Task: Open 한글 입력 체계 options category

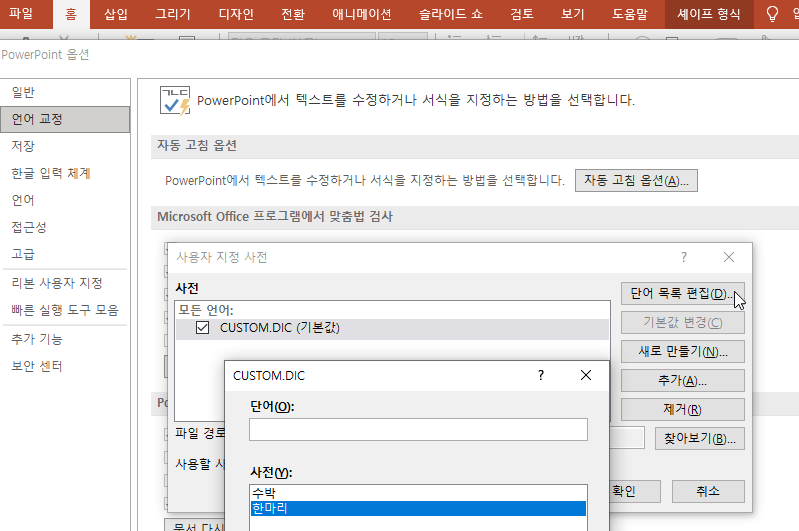Action: point(65,173)
